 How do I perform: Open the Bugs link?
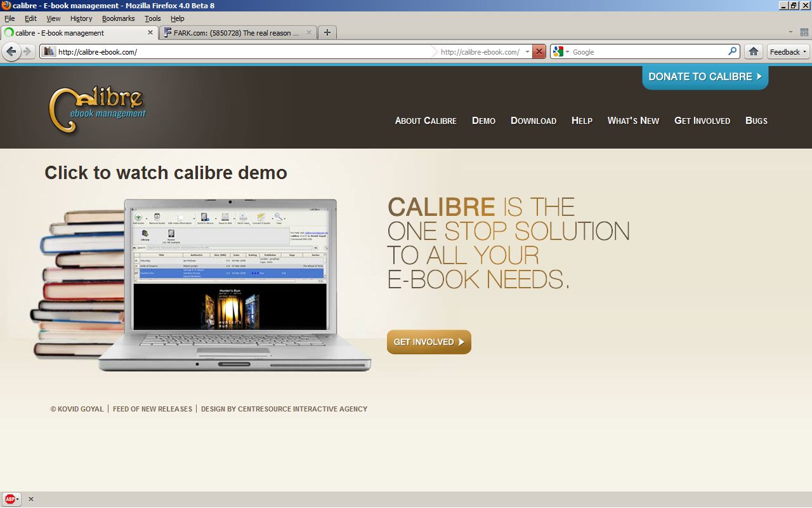point(756,121)
